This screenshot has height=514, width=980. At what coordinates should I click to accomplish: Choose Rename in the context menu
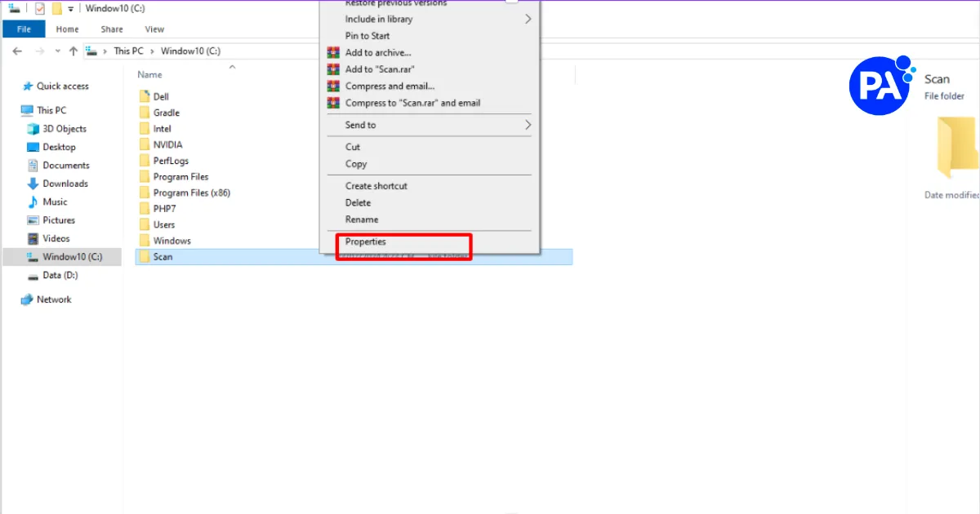[x=429, y=219]
